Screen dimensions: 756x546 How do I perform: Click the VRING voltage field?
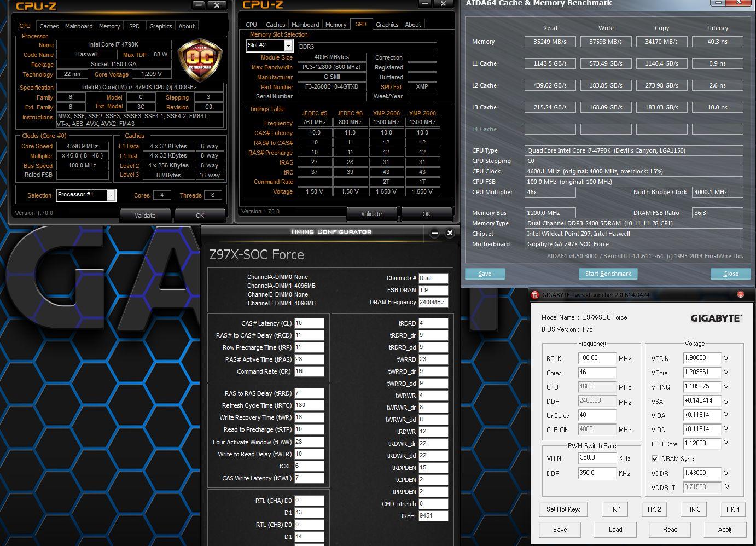click(x=702, y=387)
